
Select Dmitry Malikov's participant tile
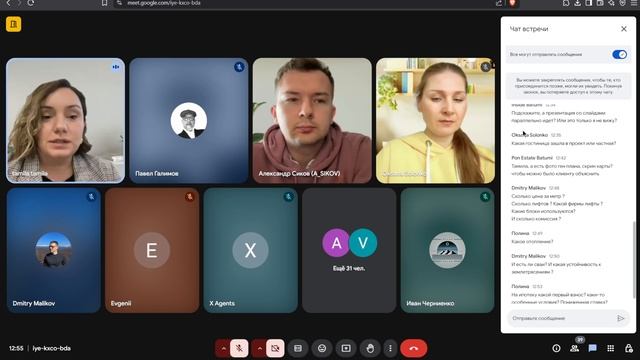[x=53, y=250]
